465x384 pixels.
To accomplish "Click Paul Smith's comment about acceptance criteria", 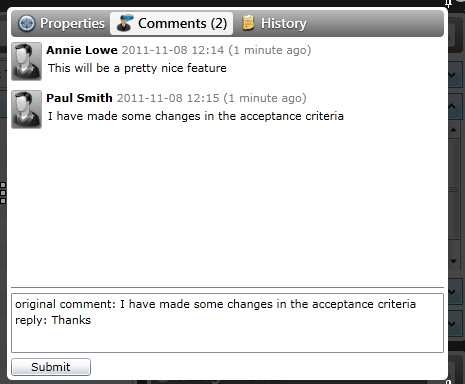I will [x=196, y=116].
